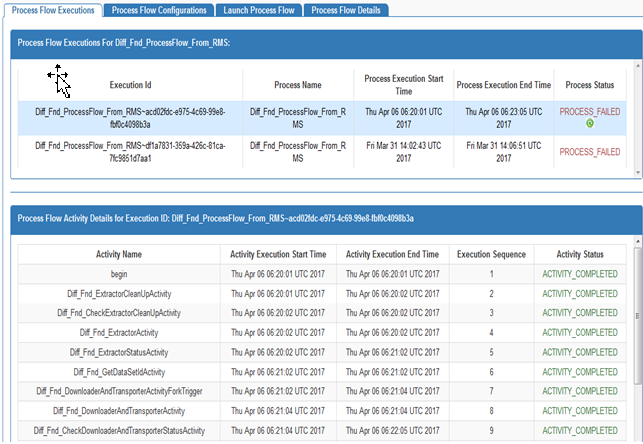Click activity details table vertical scrollbar thumb
This screenshot has width=643, height=444.
638,316
